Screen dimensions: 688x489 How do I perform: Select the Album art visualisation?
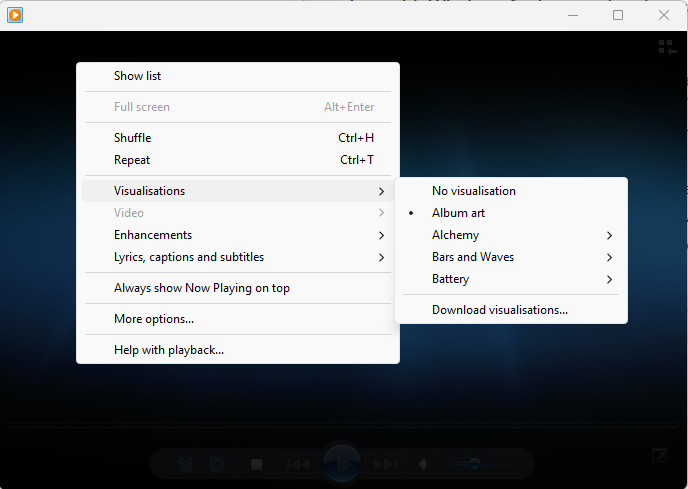pyautogui.click(x=511, y=213)
